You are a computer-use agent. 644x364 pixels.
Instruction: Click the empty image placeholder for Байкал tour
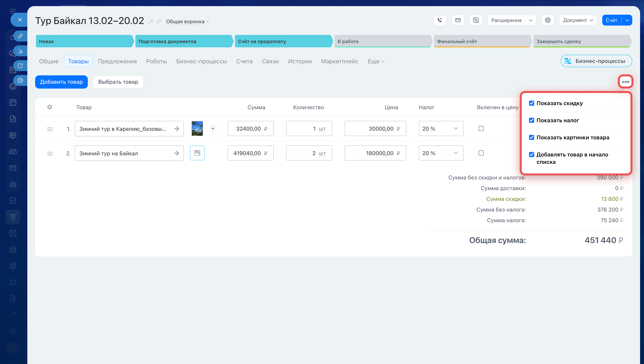pos(197,153)
